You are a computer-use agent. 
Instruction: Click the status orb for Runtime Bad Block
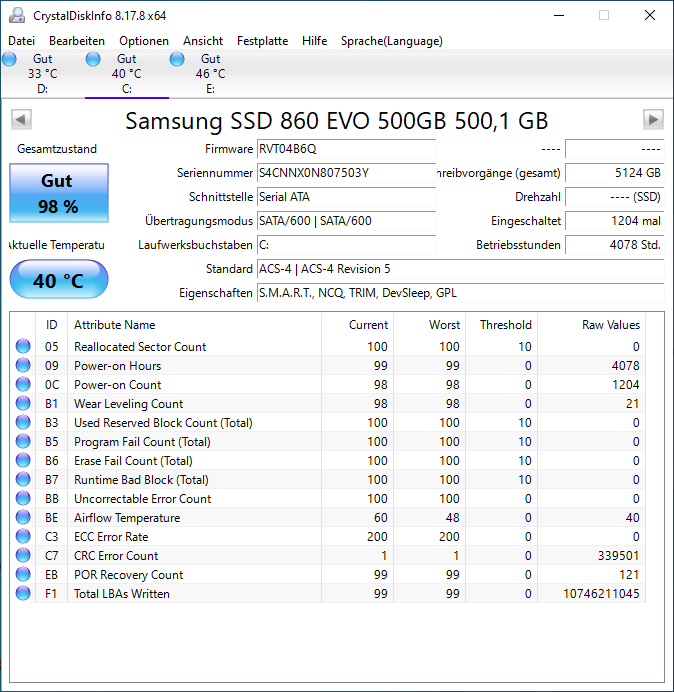(x=23, y=479)
